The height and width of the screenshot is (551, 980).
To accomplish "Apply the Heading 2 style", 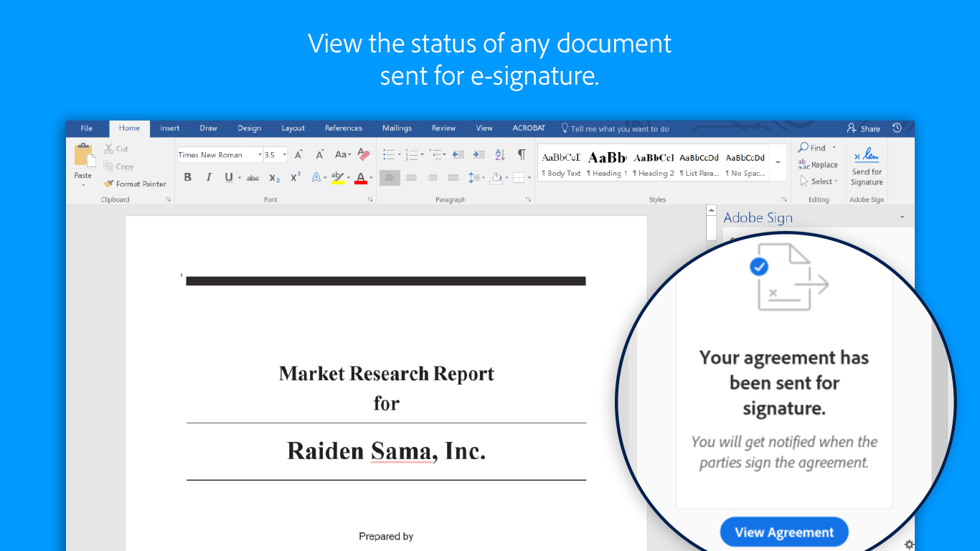I will point(654,164).
